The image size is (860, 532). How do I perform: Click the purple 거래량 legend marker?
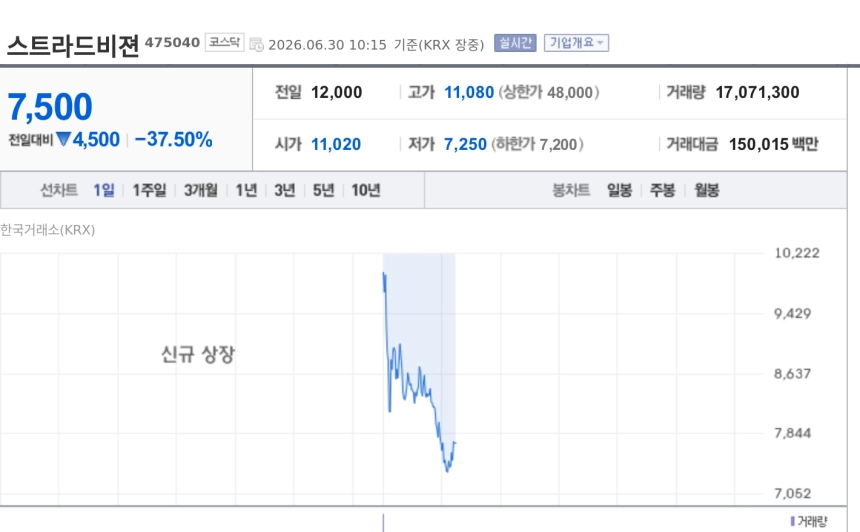(x=793, y=520)
